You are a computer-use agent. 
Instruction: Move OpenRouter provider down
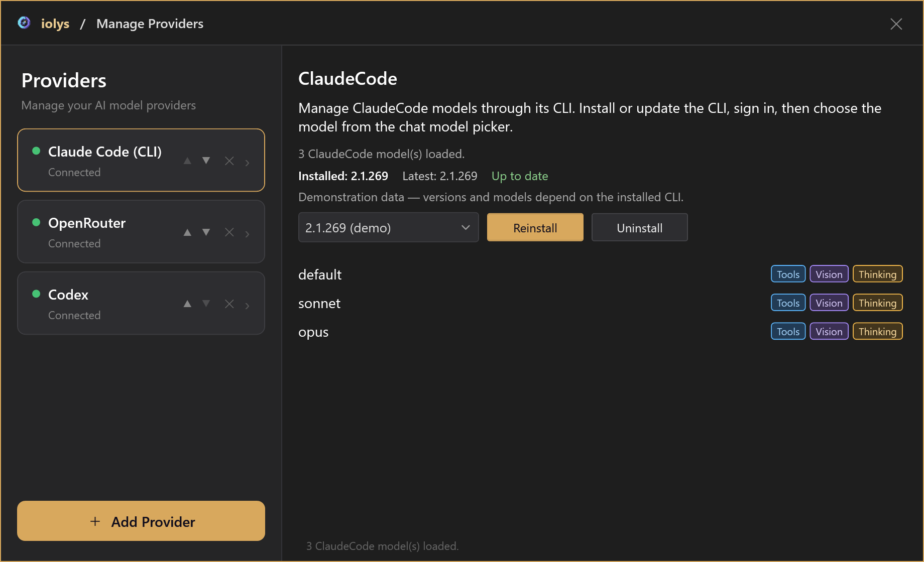point(206,232)
